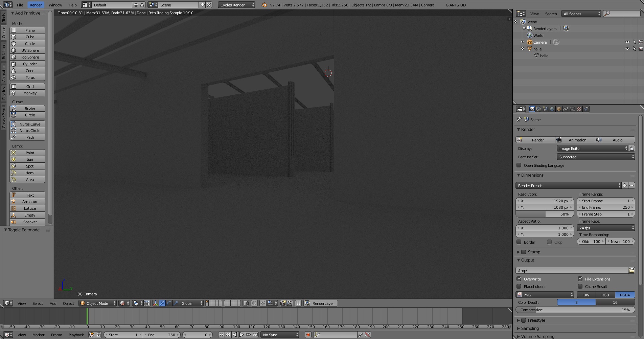Click the rotate manipulator arc icon
644x339 pixels.
coord(169,303)
